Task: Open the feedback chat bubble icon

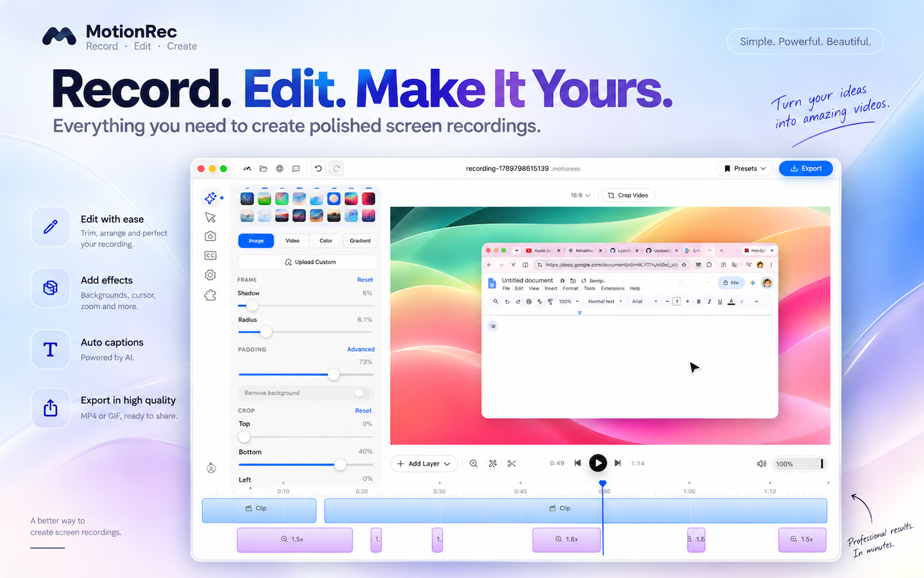Action: point(296,169)
